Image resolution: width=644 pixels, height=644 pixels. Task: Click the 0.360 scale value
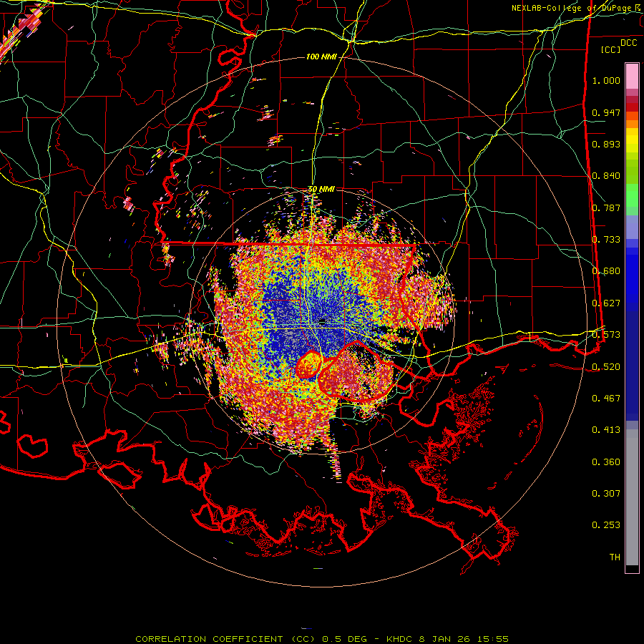click(x=606, y=462)
